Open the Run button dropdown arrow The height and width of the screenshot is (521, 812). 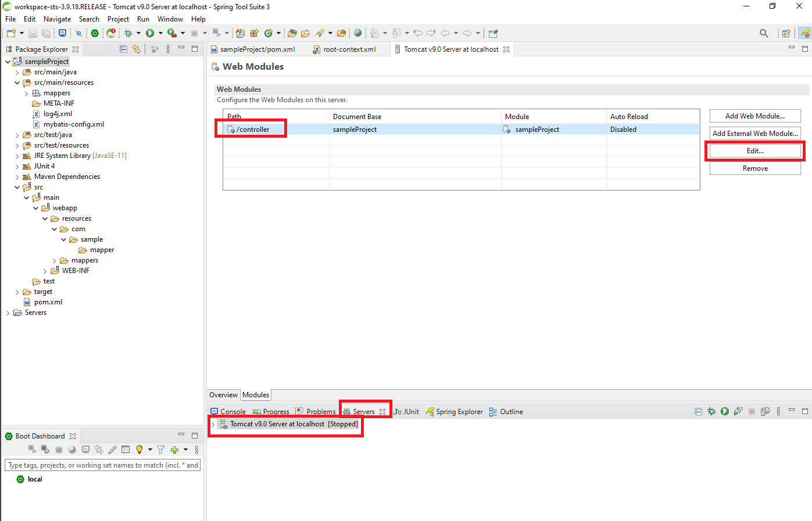coord(160,33)
